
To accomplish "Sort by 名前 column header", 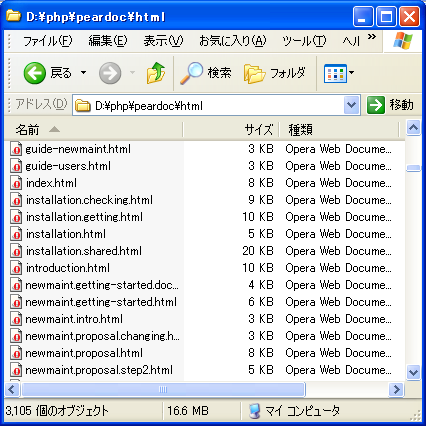I will (94, 130).
